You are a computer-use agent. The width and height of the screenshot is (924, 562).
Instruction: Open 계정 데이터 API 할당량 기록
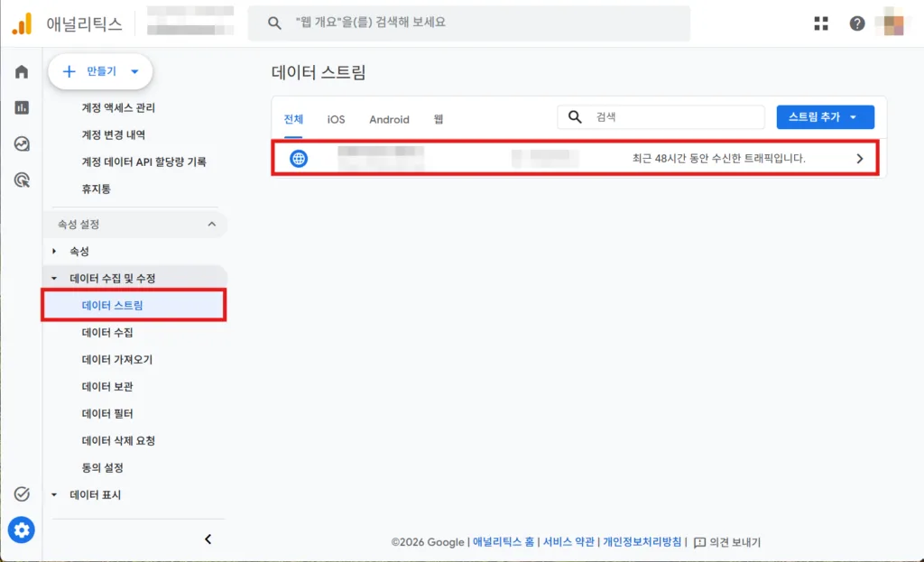(143, 162)
